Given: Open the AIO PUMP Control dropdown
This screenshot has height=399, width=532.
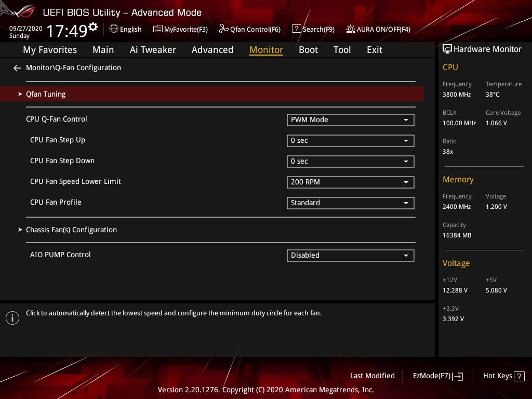Looking at the screenshot, I should tap(351, 256).
